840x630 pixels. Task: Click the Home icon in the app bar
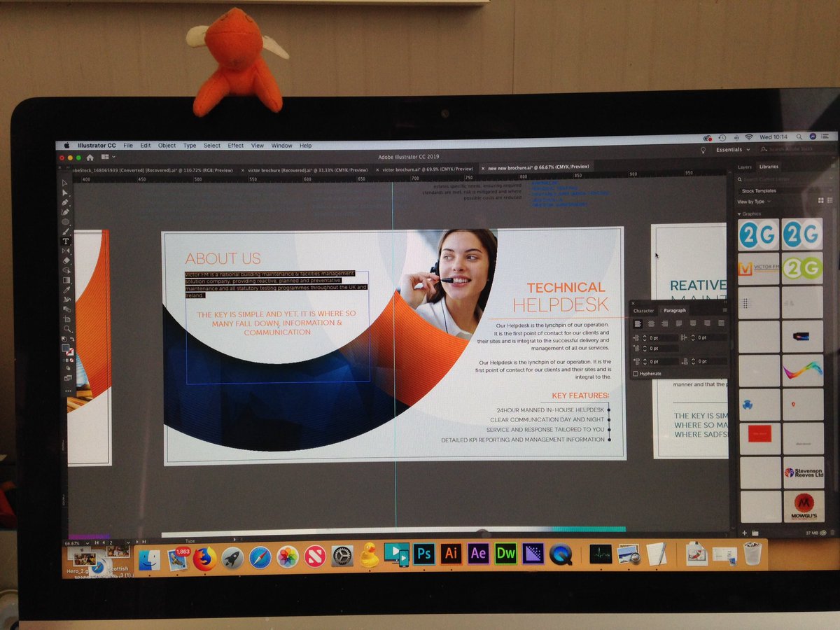90,157
